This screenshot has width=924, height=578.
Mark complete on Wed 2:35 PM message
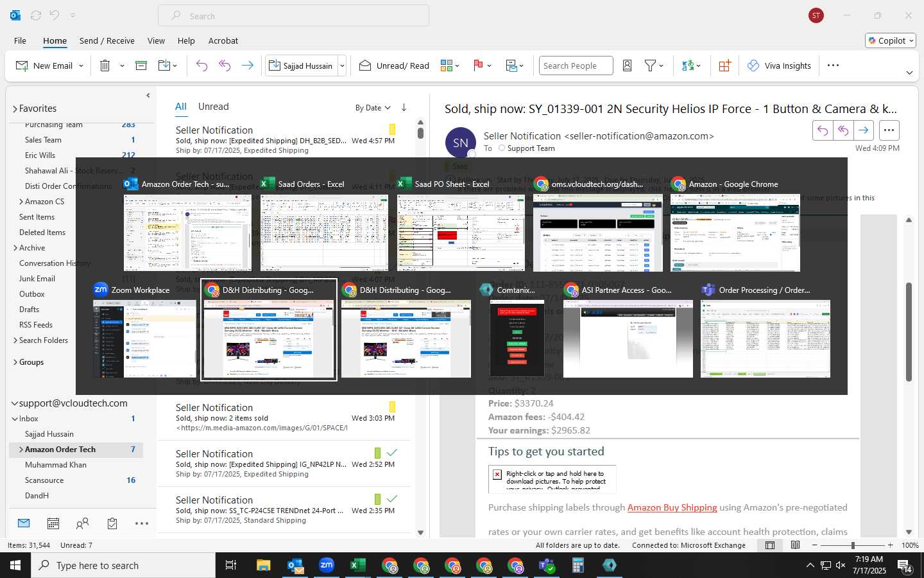(392, 499)
